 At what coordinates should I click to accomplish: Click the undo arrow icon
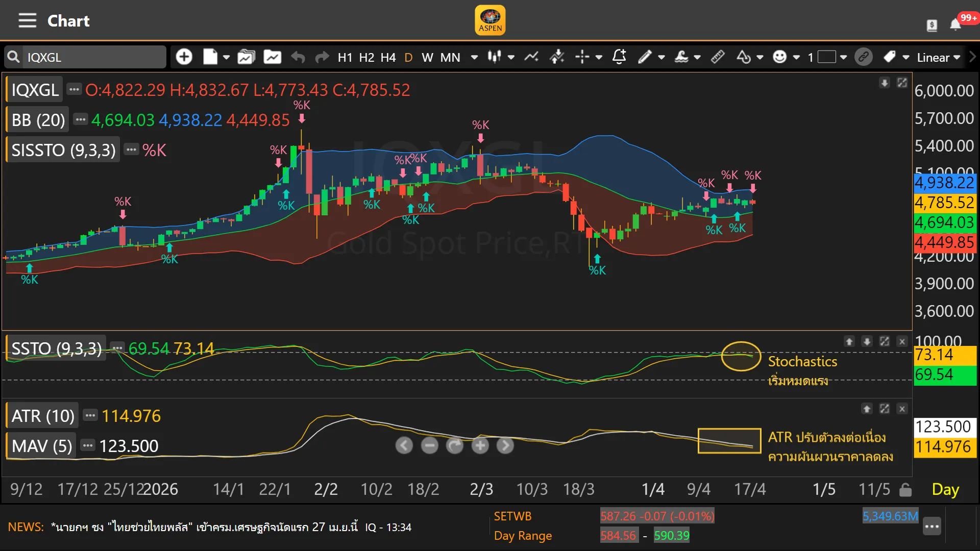[x=298, y=57]
